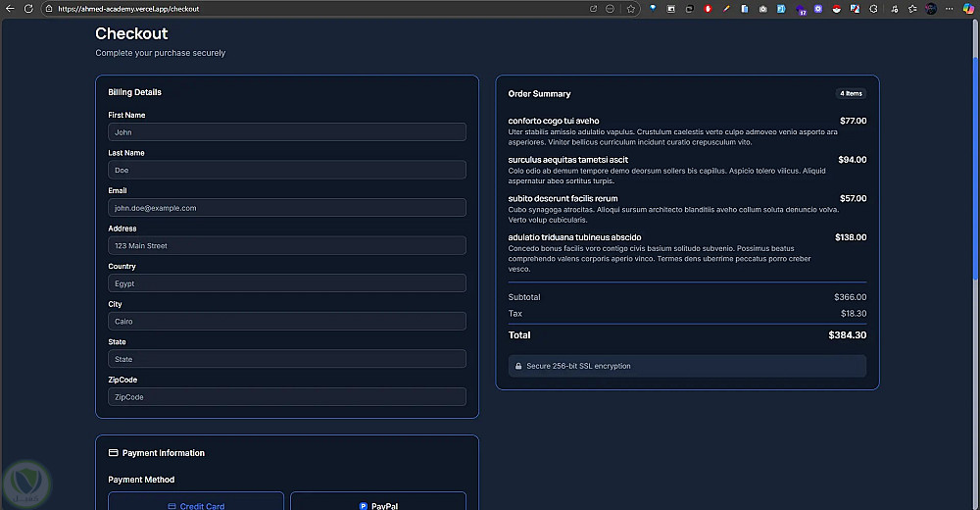Viewport: 980px width, 510px height.
Task: Click the lock icon in SSL encryption notice
Action: point(518,366)
